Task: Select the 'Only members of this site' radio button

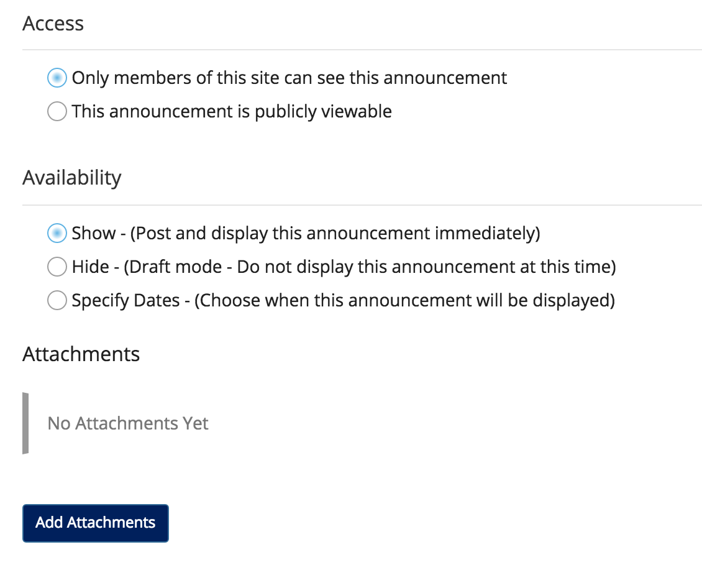Action: click(57, 78)
